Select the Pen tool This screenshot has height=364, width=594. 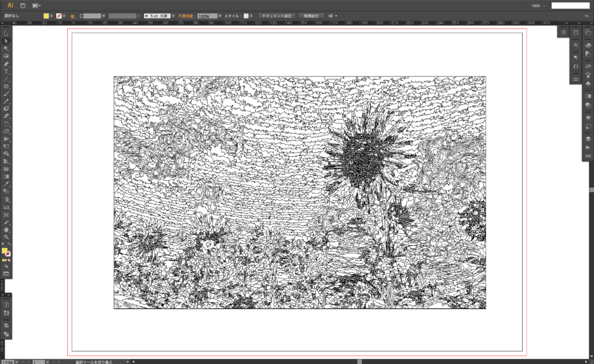point(6,64)
